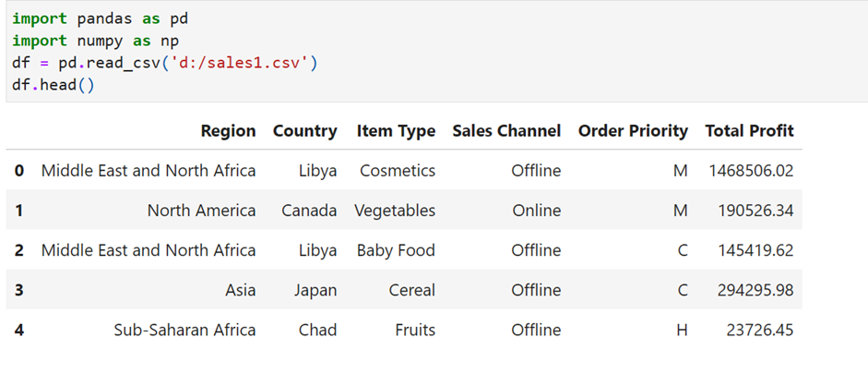The height and width of the screenshot is (374, 868).
Task: Click the Order Priority column header
Action: click(634, 131)
